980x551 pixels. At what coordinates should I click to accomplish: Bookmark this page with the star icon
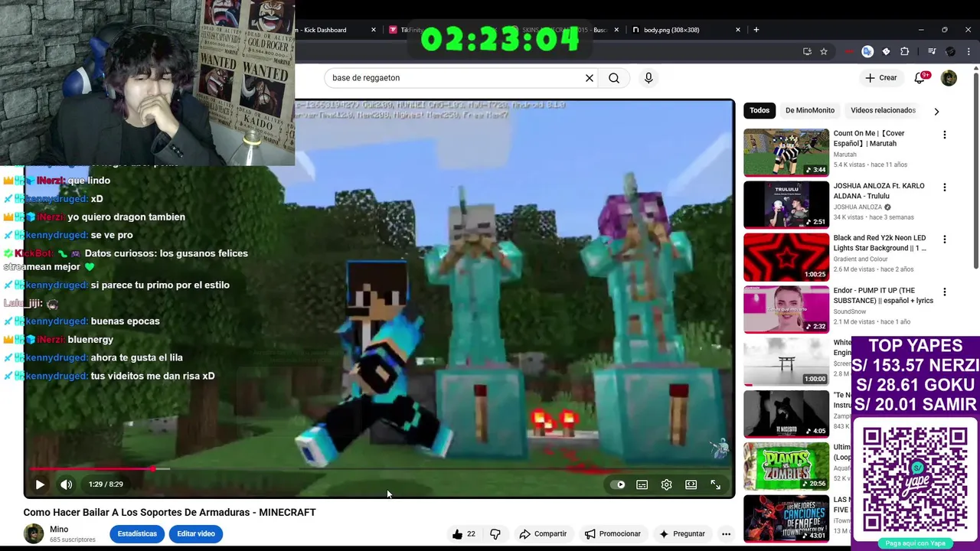pos(824,51)
